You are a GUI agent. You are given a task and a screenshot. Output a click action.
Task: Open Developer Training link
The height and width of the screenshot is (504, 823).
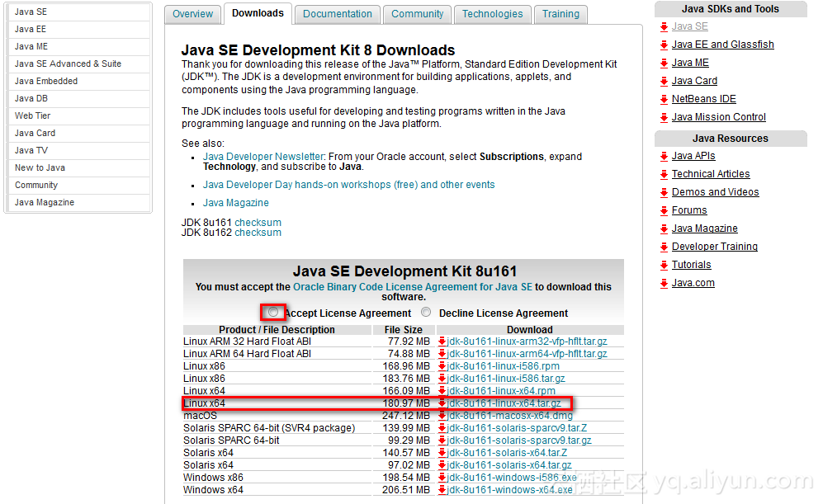click(x=714, y=246)
